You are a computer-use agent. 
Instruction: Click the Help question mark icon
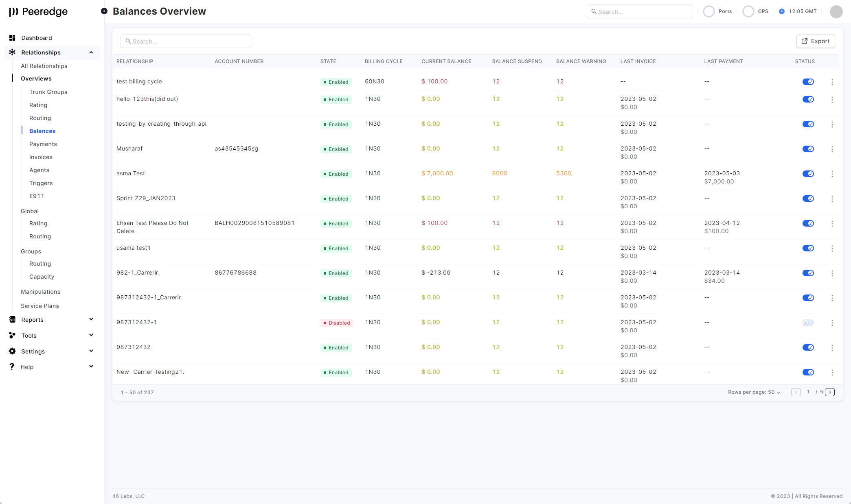tap(12, 367)
